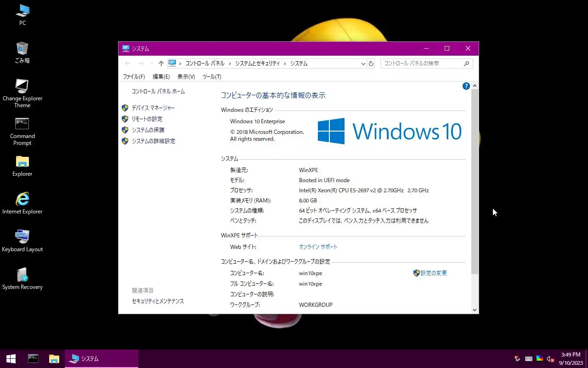Screen dimensions: 588x368
Task: Click the blue help question mark icon
Action: pos(466,86)
